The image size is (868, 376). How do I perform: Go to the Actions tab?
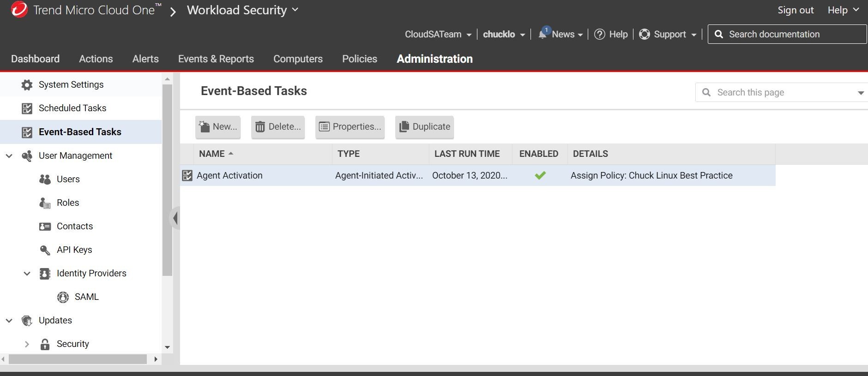click(x=96, y=59)
